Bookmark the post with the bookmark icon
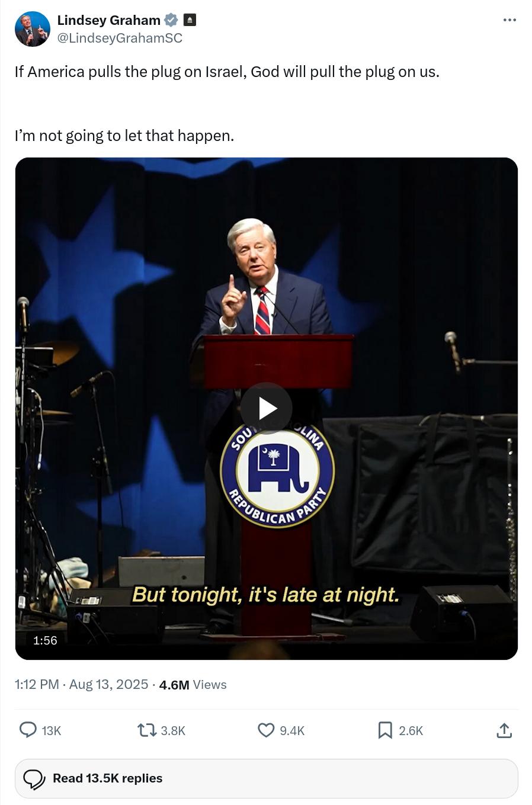Image resolution: width=532 pixels, height=805 pixels. [385, 730]
